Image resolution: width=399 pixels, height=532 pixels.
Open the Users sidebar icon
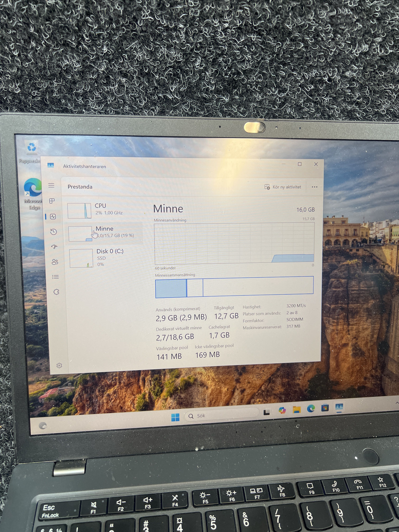coord(55,262)
